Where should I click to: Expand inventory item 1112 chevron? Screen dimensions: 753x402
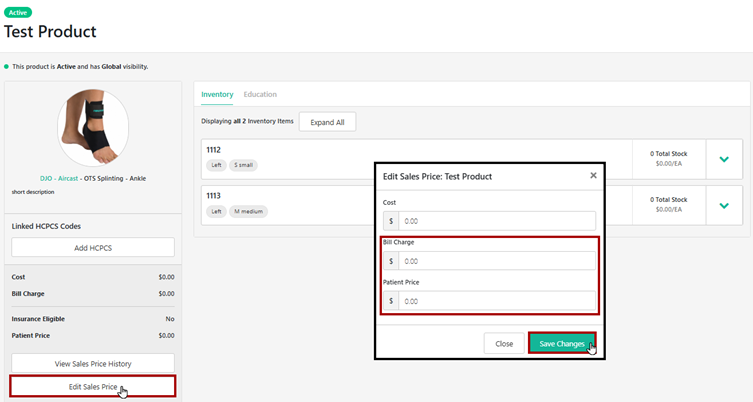pyautogui.click(x=724, y=158)
